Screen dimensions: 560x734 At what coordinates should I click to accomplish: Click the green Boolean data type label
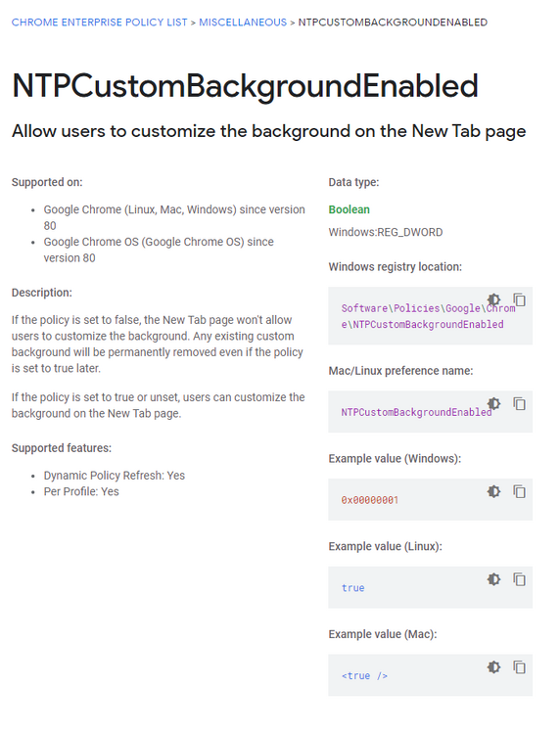(350, 209)
